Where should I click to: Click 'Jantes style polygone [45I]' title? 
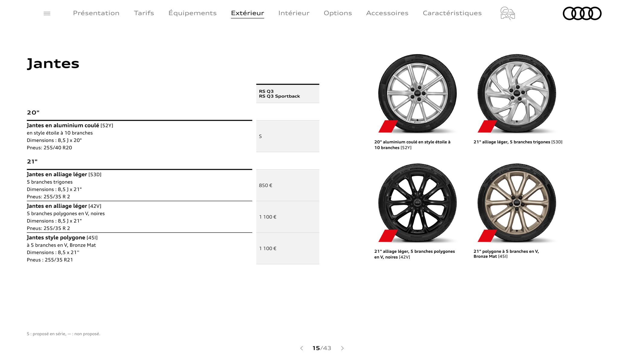(x=62, y=237)
